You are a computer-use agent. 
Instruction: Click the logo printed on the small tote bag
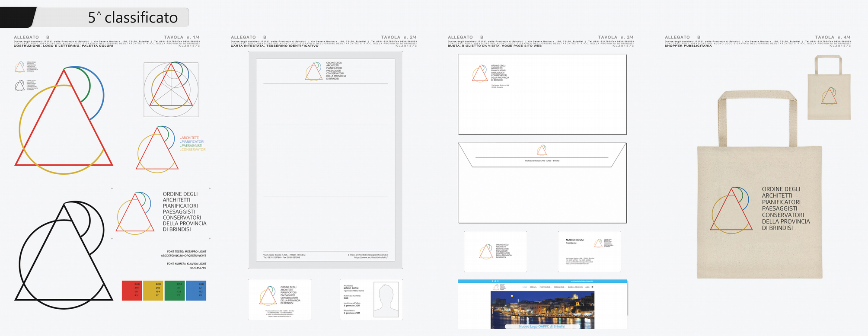point(829,96)
